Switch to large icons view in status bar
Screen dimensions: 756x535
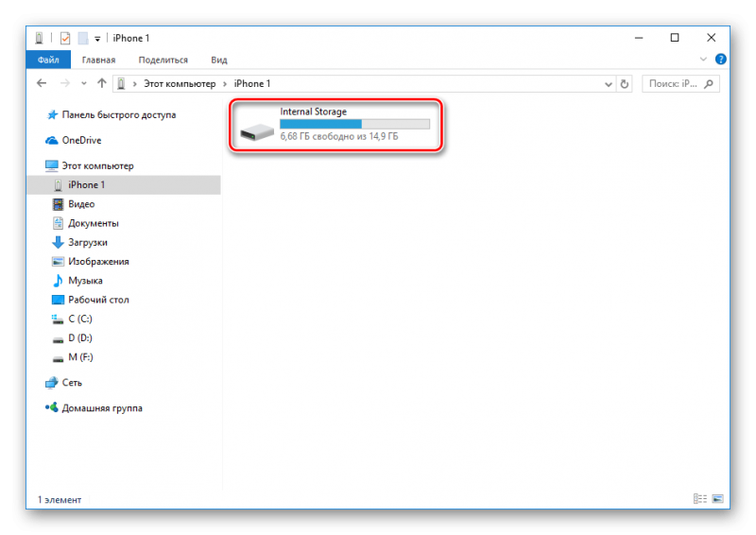pyautogui.click(x=718, y=499)
